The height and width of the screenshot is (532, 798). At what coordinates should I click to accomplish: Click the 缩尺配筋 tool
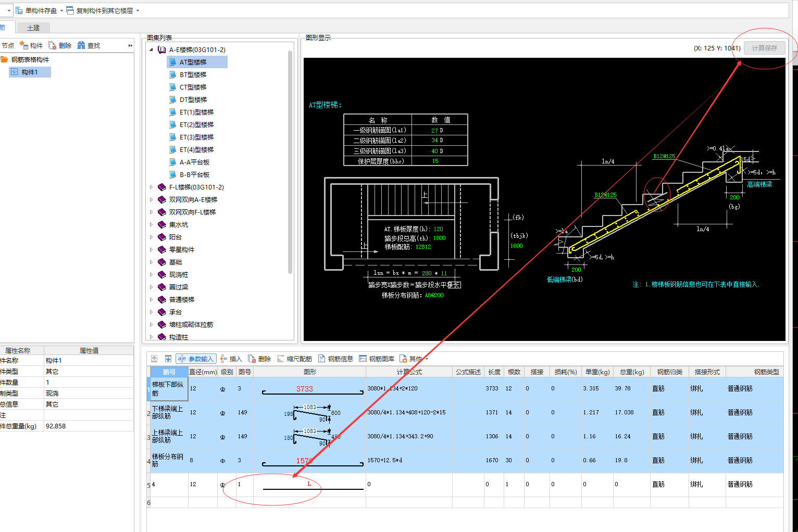(x=294, y=359)
